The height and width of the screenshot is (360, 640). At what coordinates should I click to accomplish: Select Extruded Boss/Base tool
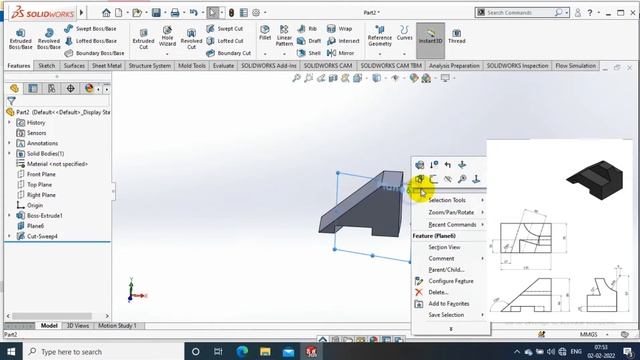tap(20, 39)
